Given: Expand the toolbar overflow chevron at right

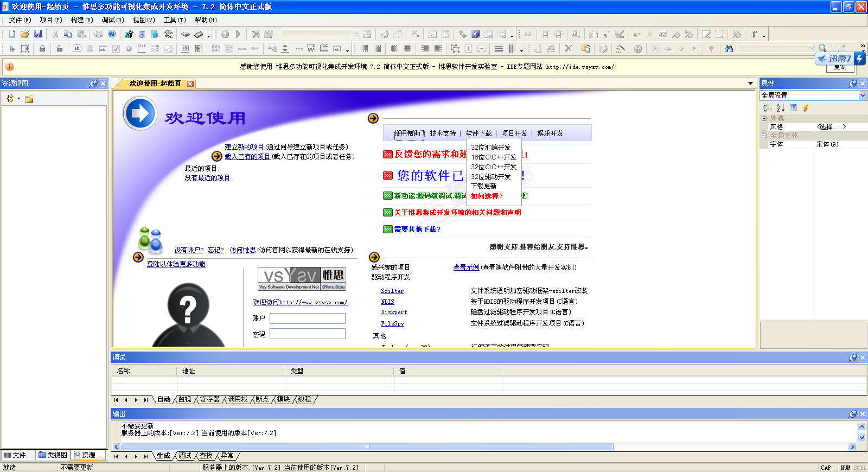Looking at the screenshot, I should [863, 46].
